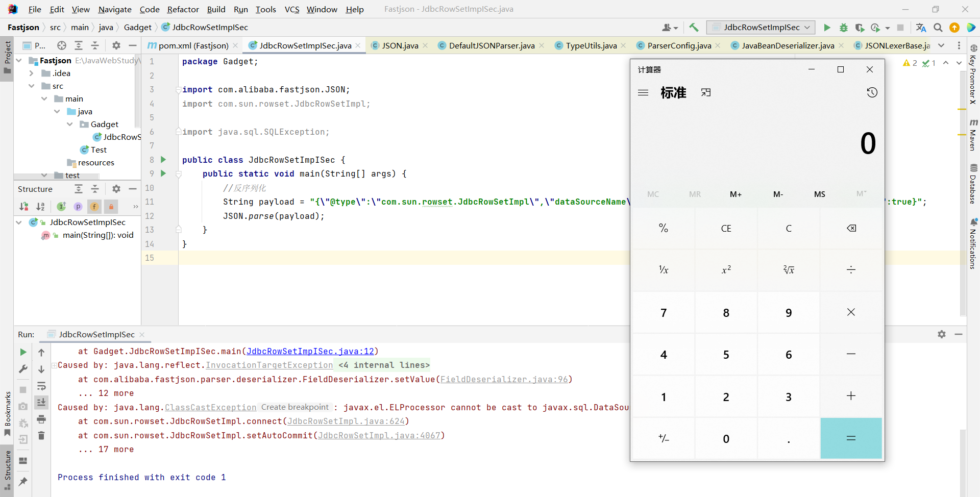Open FieldDeserializer.java:96 link

tap(504, 380)
